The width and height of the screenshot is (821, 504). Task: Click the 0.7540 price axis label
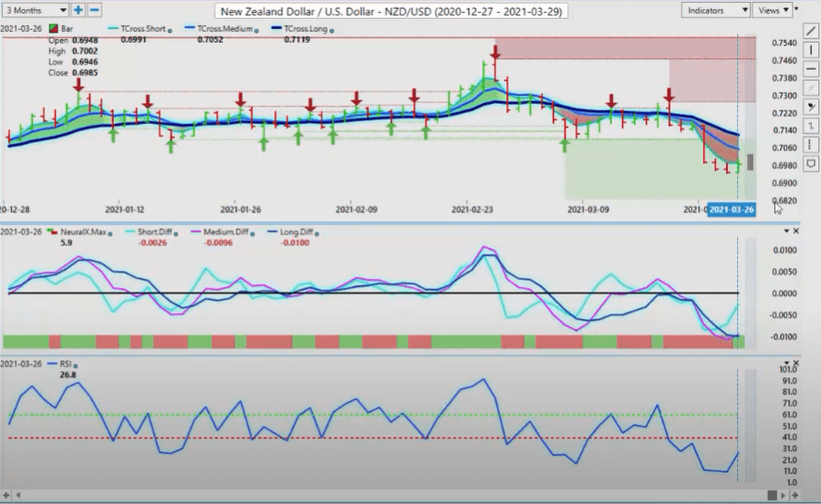click(784, 43)
